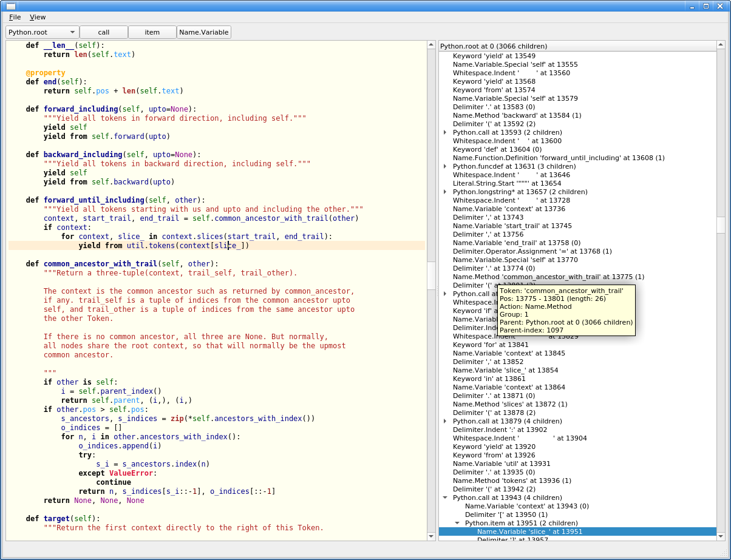
Task: Select Keyword 'def' at 13604 row
Action: 577,149
